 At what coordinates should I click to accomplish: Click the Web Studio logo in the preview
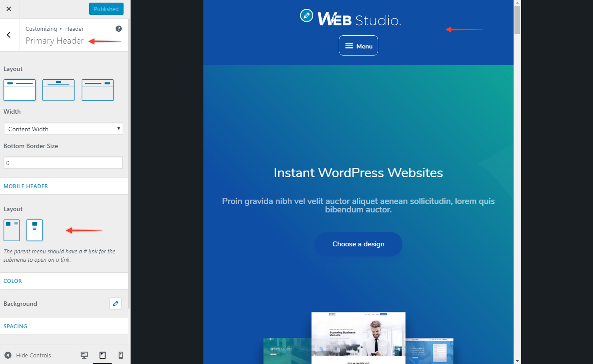click(x=359, y=19)
